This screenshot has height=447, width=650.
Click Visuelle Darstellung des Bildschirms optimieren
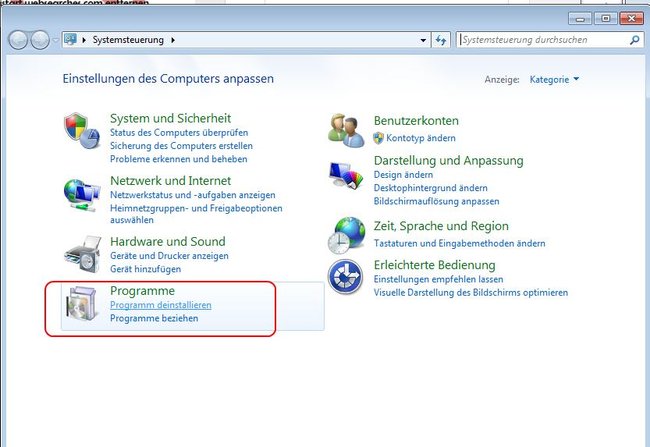pyautogui.click(x=471, y=293)
